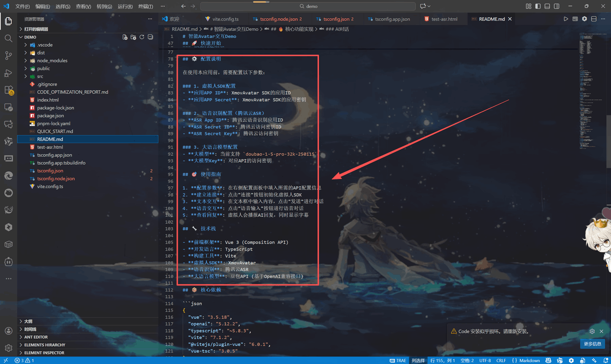Click the 空格: 2 indentation indicator
Image resolution: width=611 pixels, height=364 pixels.
pyautogui.click(x=467, y=360)
